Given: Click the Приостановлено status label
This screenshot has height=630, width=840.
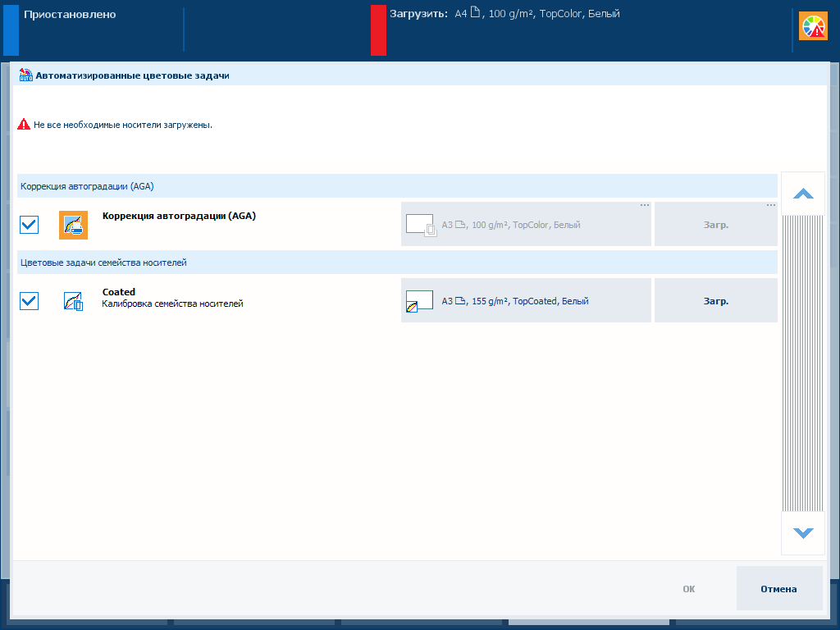Looking at the screenshot, I should [70, 15].
